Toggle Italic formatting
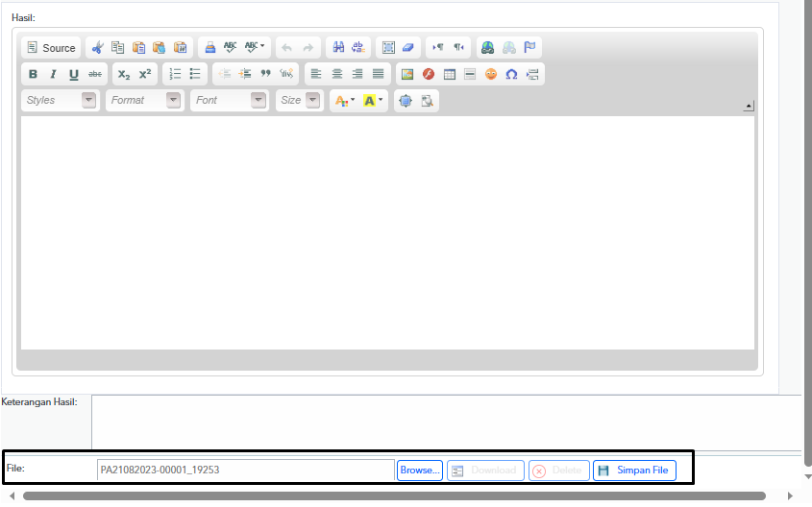Viewport: 812px width, 507px height. (53, 74)
